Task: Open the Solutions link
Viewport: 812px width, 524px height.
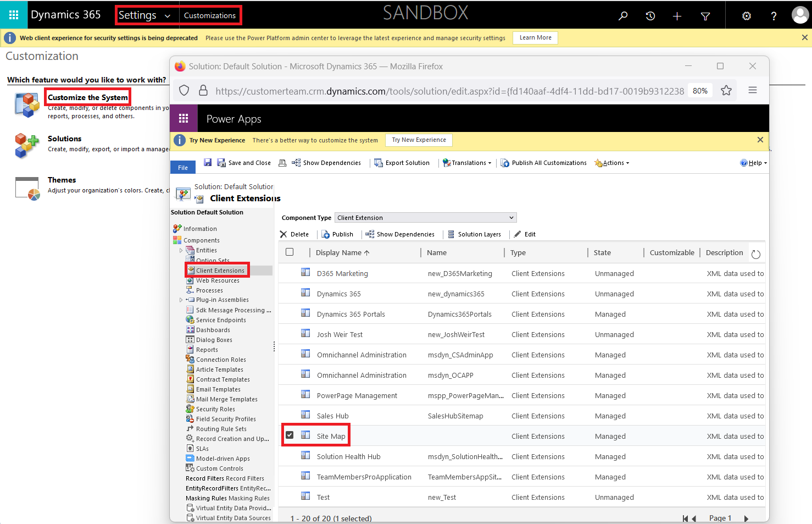Action: tap(64, 139)
